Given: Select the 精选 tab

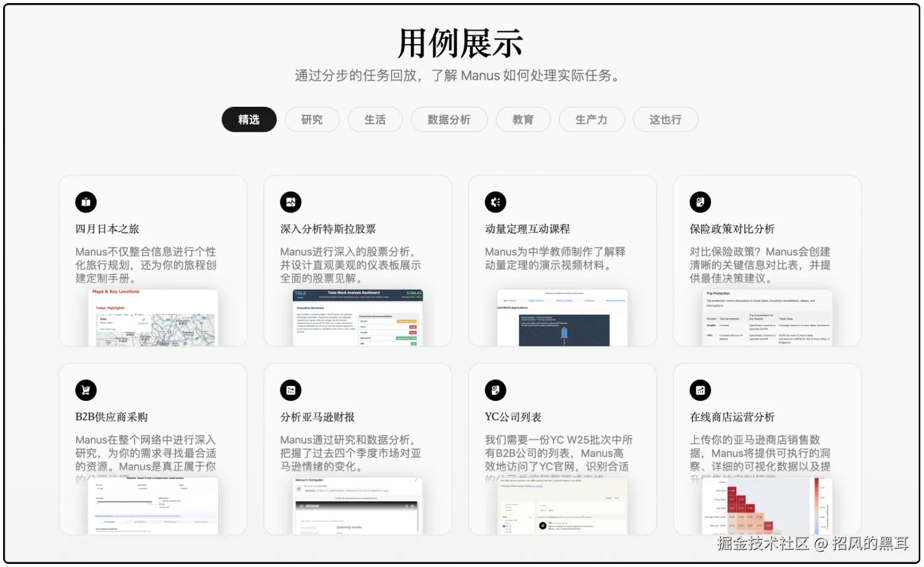Looking at the screenshot, I should tap(249, 120).
